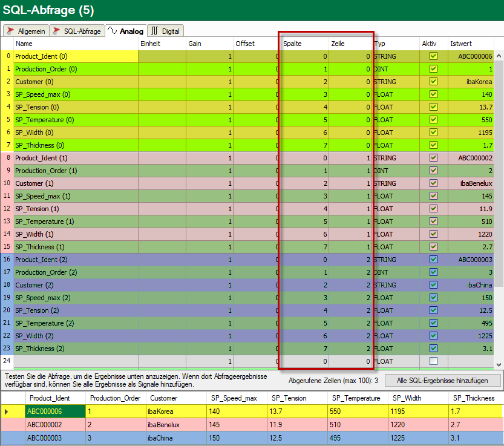504x446 pixels.
Task: Click the scroll-up arrow of signal table
Action: click(x=499, y=56)
